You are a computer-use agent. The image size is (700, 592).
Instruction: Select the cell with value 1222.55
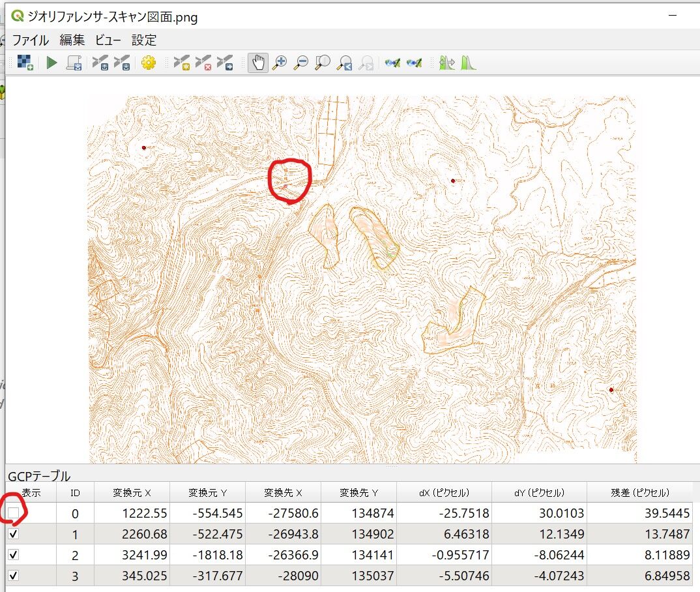pos(132,513)
